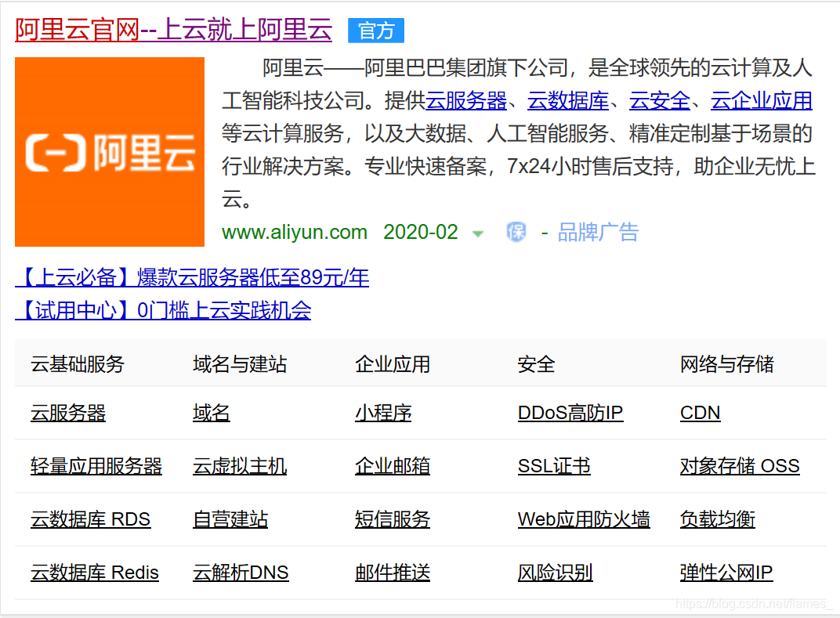Click the 域名 table link
This screenshot has width=840, height=618.
[212, 413]
